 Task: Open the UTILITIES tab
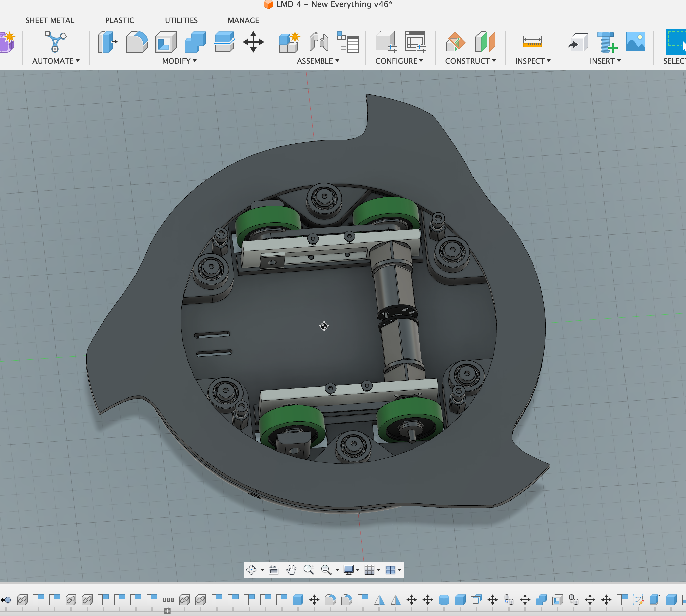click(x=181, y=20)
